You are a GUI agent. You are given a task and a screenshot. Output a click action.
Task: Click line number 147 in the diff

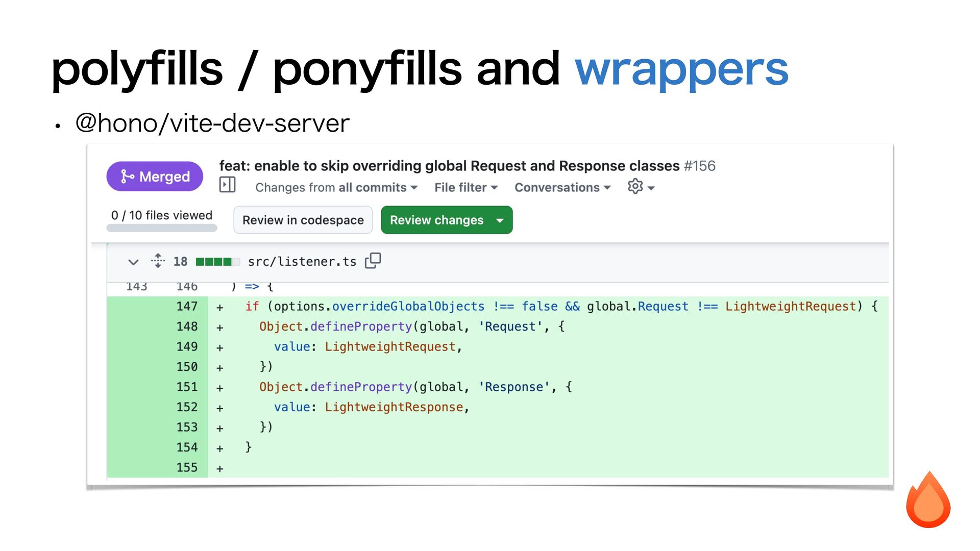187,307
